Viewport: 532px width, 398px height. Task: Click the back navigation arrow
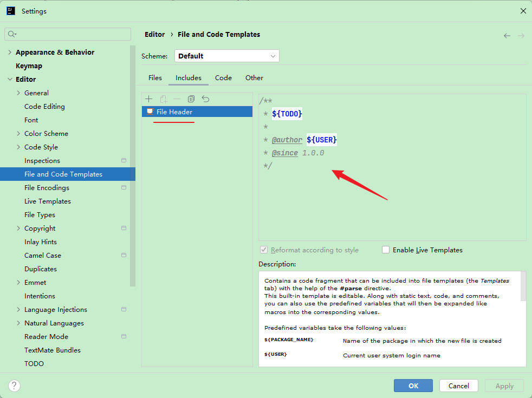coord(507,36)
